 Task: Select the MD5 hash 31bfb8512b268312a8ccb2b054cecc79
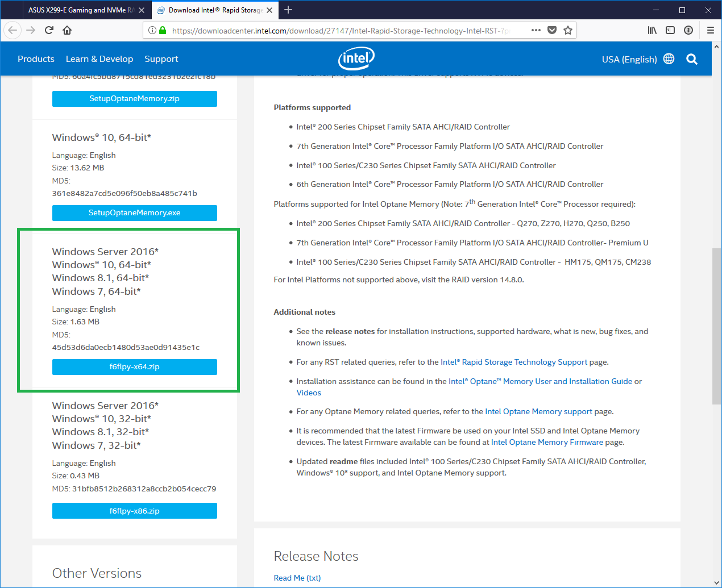click(144, 489)
